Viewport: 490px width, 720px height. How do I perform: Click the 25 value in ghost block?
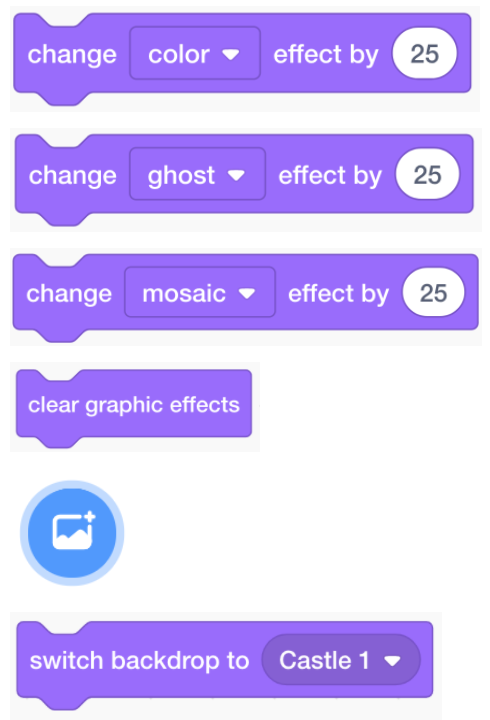coord(428,174)
